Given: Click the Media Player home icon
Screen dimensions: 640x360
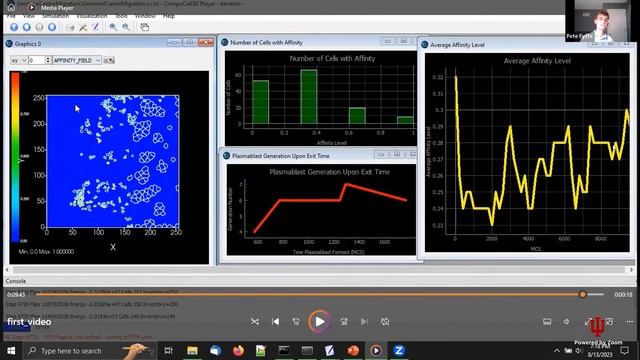Looking at the screenshot, I should coord(11,7).
